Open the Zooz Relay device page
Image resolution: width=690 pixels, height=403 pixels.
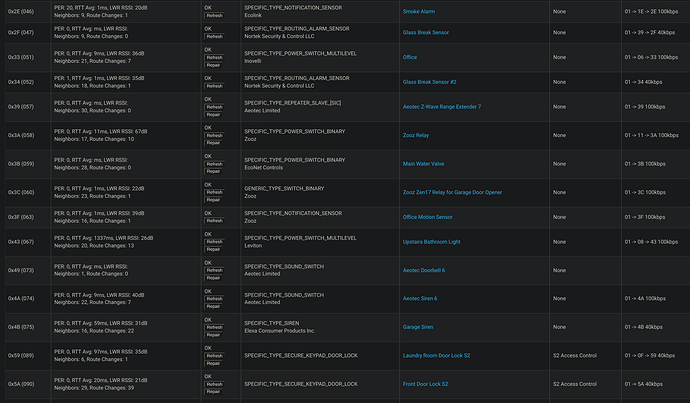point(418,136)
